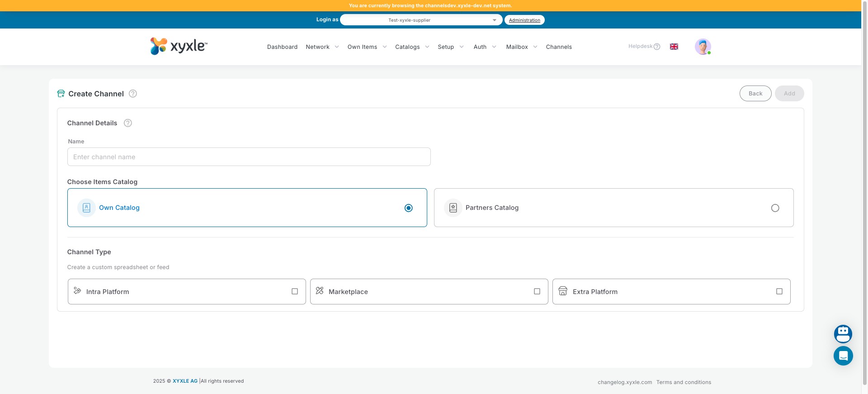Image resolution: width=868 pixels, height=394 pixels.
Task: Expand the Network menu
Action: (x=322, y=47)
